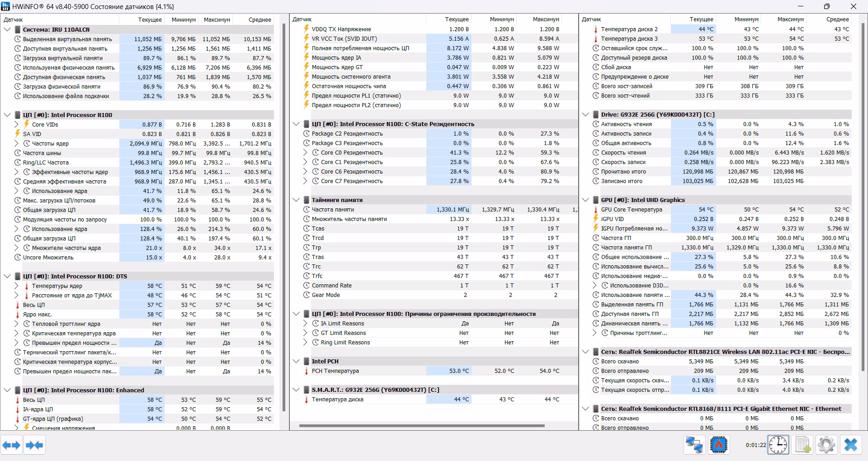
Task: Click the lightning icon beside iGPU VID
Action: pyautogui.click(x=596, y=219)
